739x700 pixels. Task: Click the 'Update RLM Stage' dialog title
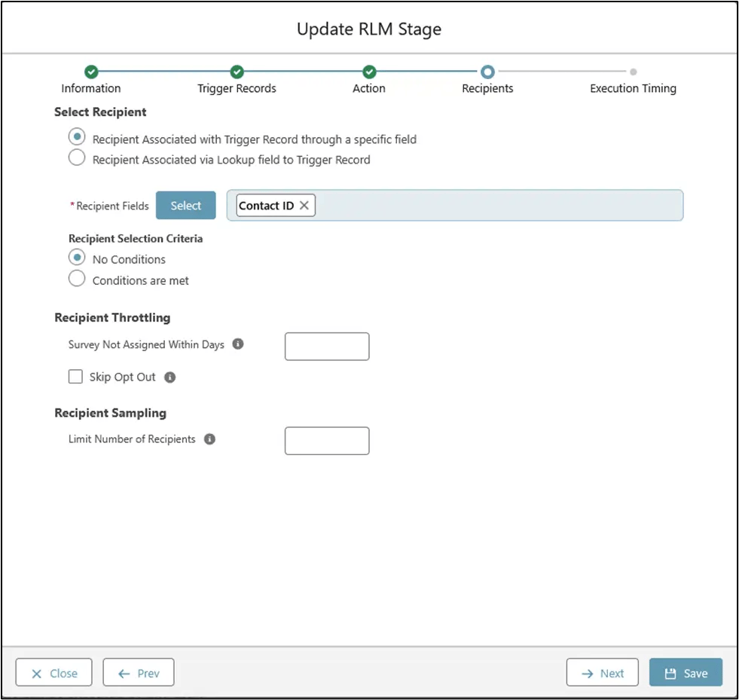[x=369, y=29]
